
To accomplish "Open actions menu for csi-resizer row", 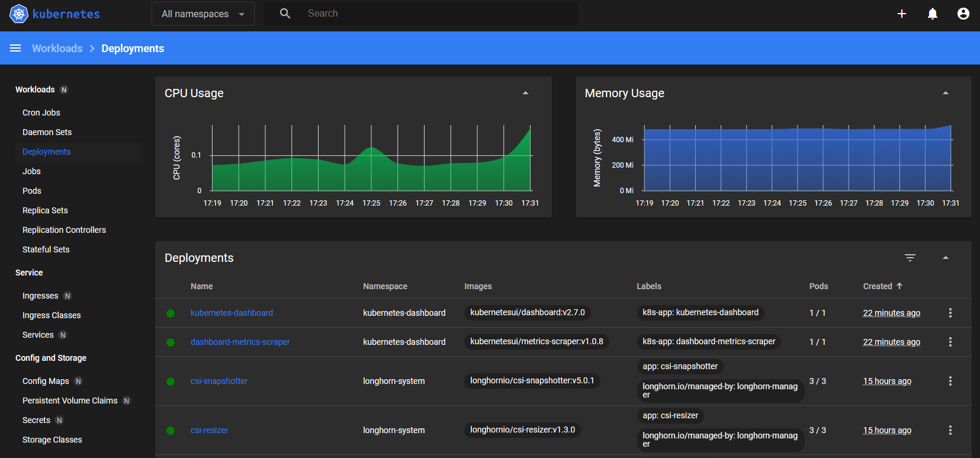I will click(950, 430).
